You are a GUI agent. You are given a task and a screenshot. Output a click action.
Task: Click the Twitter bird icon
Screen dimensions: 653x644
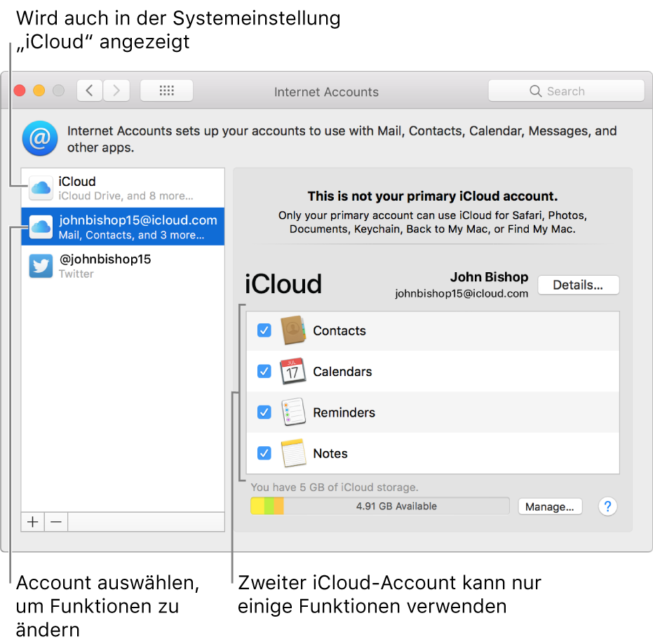(x=41, y=266)
